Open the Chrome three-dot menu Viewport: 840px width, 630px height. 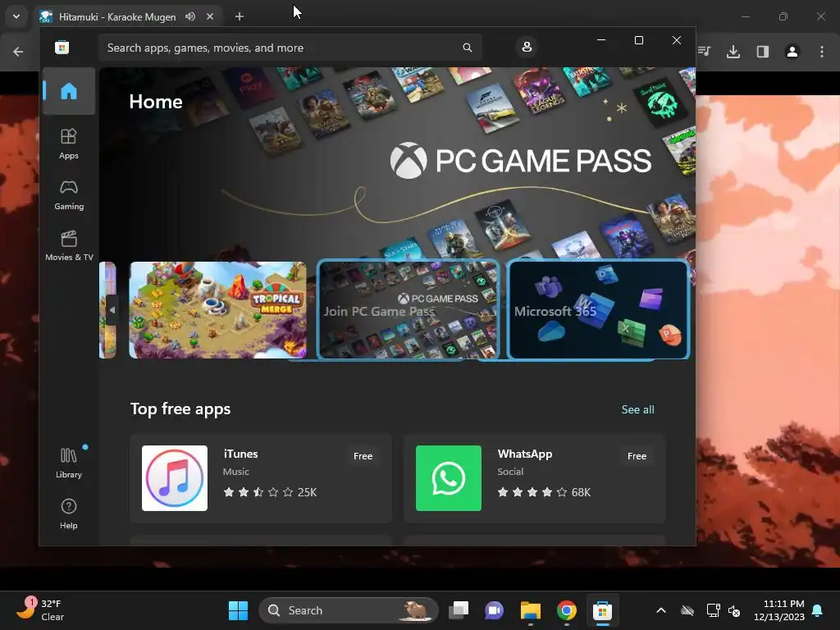coord(822,52)
